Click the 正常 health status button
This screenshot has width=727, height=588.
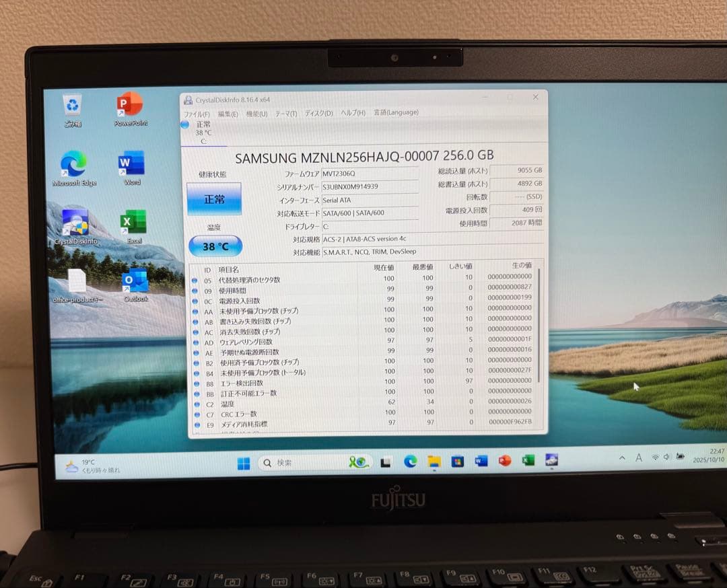pyautogui.click(x=214, y=200)
